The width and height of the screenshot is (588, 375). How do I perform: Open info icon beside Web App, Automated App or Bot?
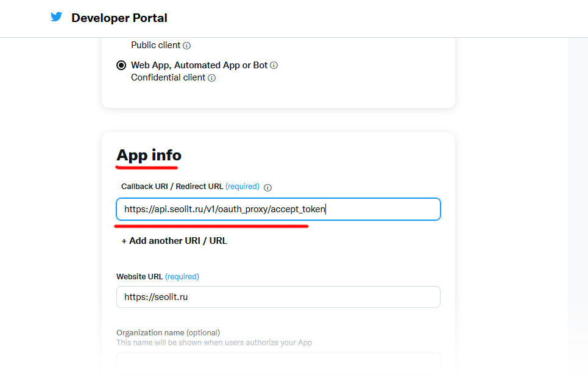coord(274,65)
